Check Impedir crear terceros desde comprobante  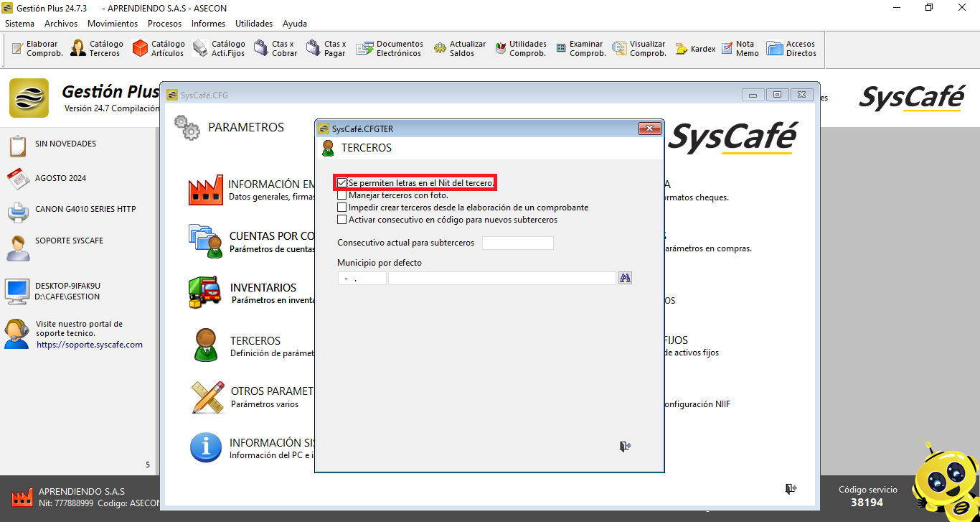342,208
